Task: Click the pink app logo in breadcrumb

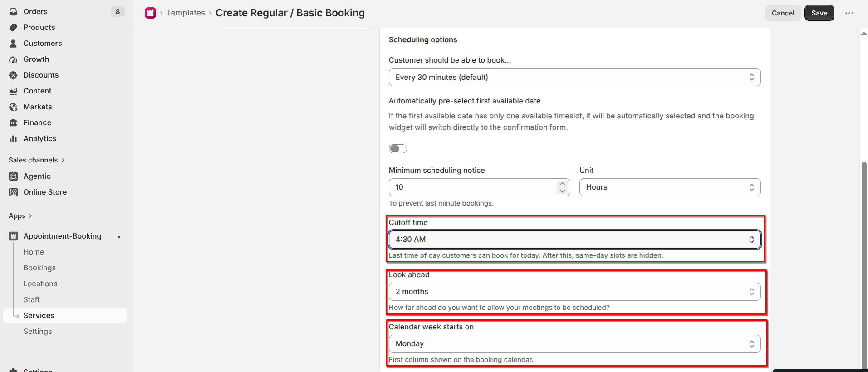Action: point(150,13)
